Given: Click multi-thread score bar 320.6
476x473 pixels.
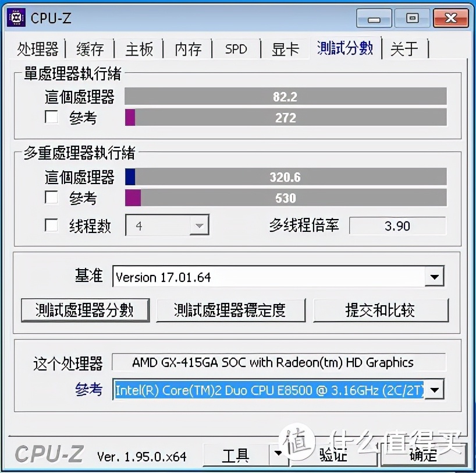Looking at the screenshot, I should [x=286, y=177].
